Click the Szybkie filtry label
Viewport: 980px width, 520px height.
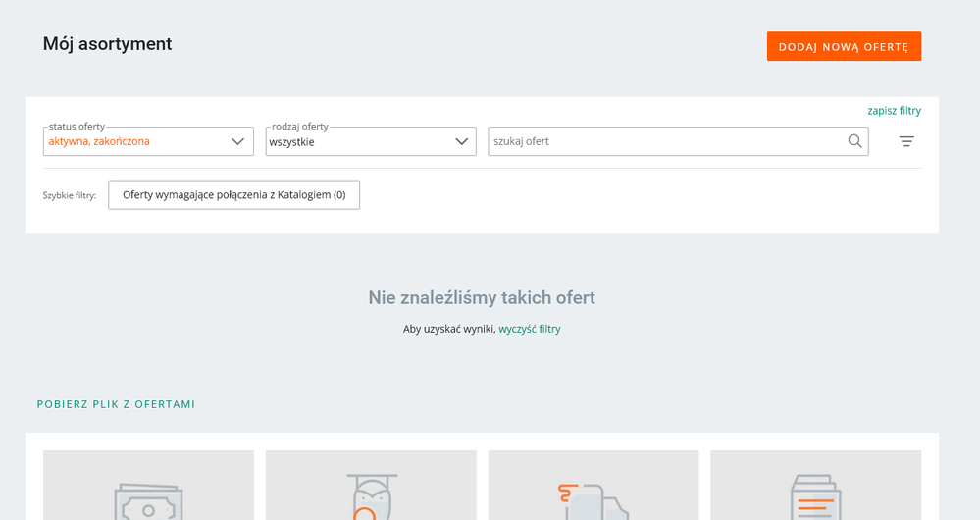pyautogui.click(x=70, y=195)
